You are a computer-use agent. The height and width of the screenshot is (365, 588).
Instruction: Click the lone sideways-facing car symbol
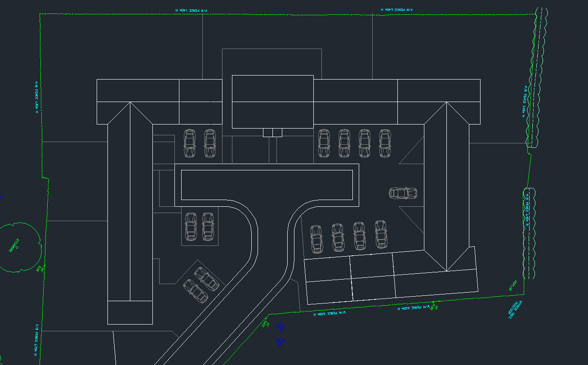click(x=402, y=193)
